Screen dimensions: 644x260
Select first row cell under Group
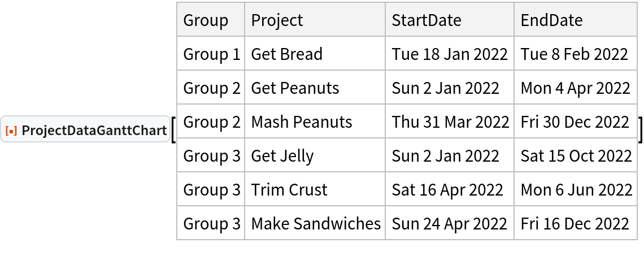point(211,54)
